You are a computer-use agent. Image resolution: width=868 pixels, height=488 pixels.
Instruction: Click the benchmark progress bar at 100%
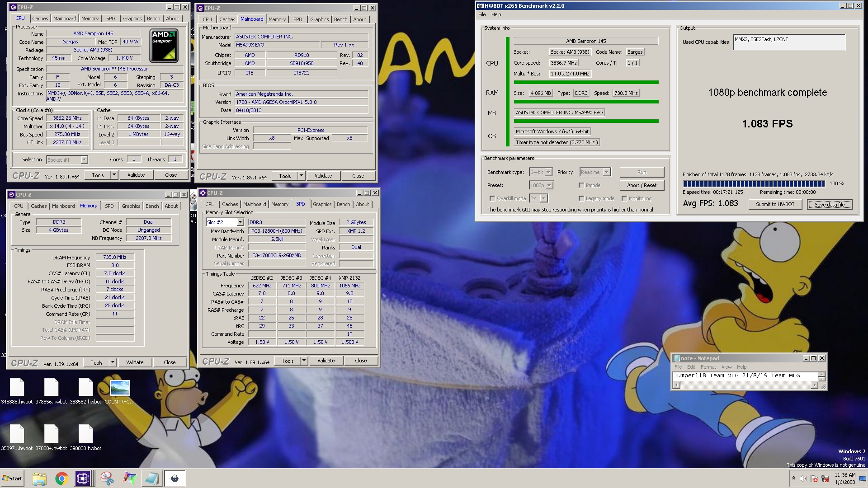[x=754, y=184]
